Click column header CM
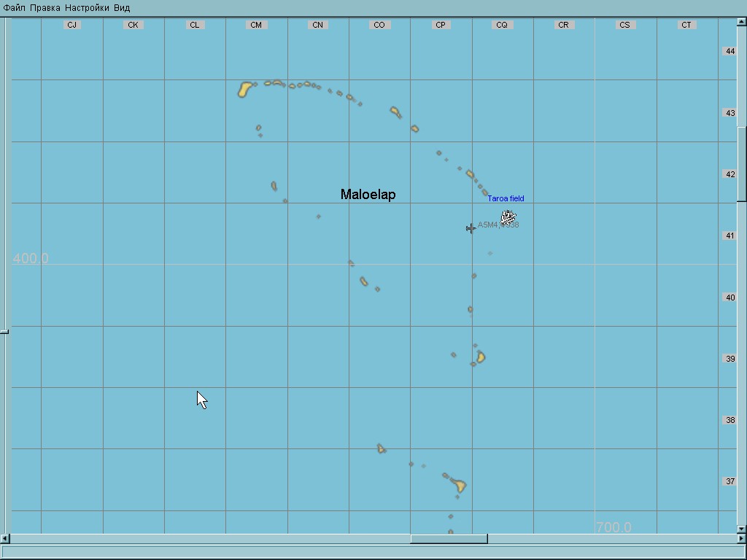This screenshot has width=747, height=560. 256,25
